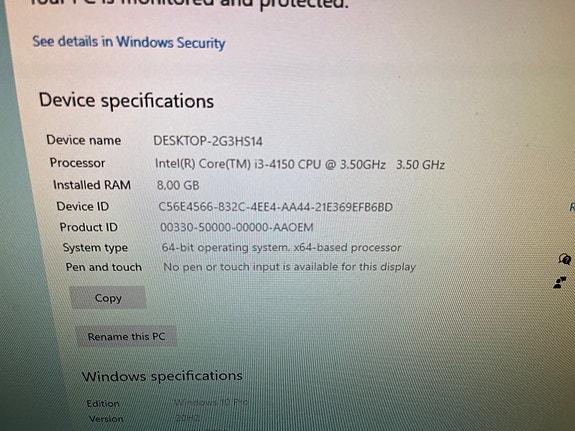Open the Get help chat bubble icon
The height and width of the screenshot is (431, 575).
(x=564, y=259)
